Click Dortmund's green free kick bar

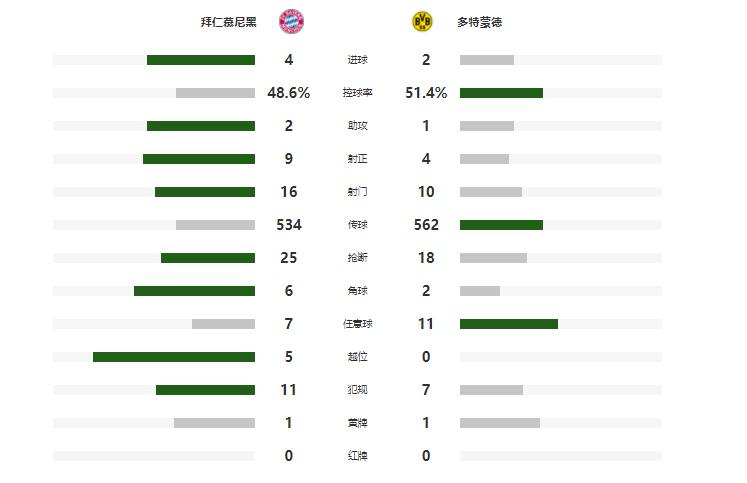pos(508,324)
